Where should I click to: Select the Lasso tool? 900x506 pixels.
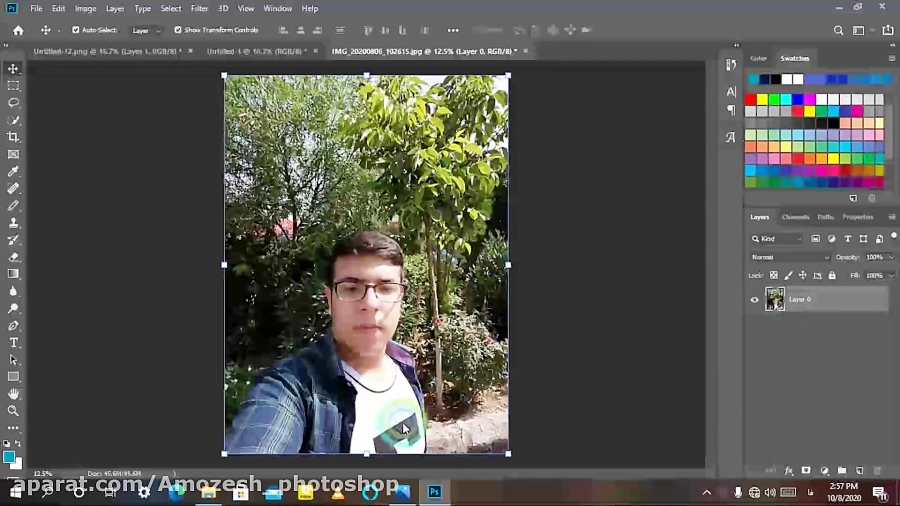[x=13, y=103]
